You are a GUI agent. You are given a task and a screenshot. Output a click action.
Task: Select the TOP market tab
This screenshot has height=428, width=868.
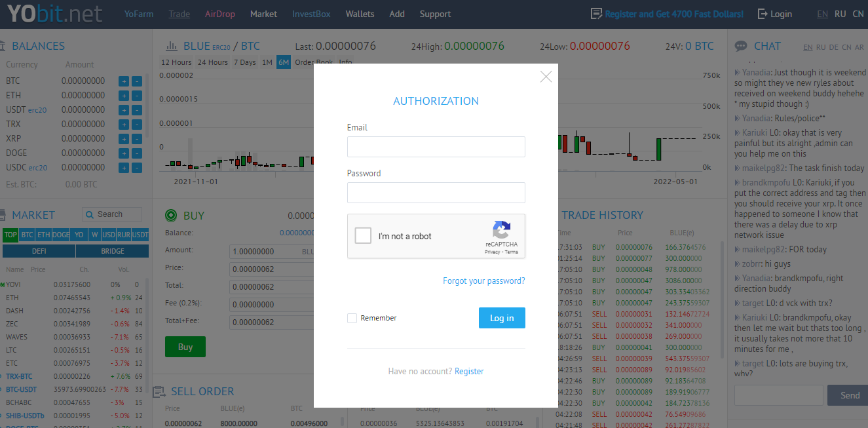pos(10,235)
